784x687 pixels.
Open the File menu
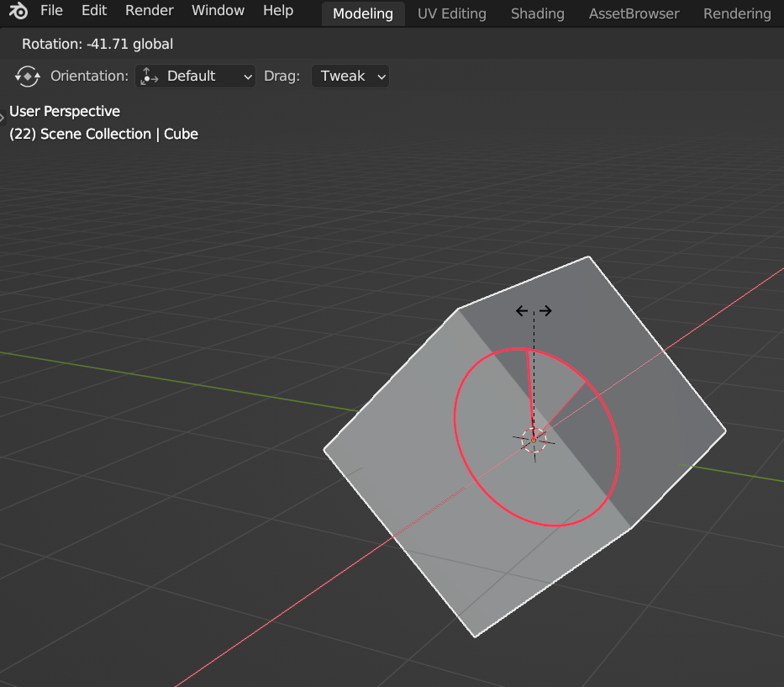pyautogui.click(x=51, y=10)
